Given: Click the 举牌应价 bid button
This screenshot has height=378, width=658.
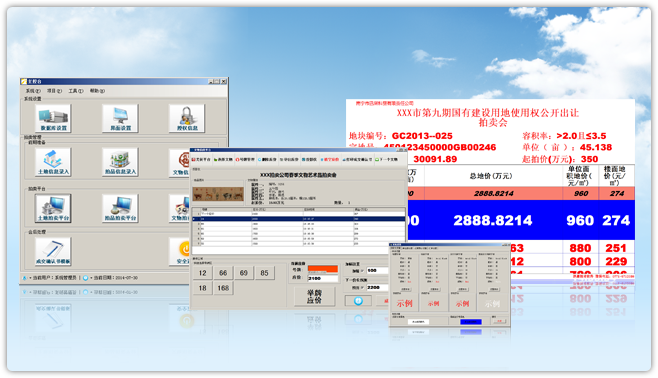Looking at the screenshot, I should (314, 297).
